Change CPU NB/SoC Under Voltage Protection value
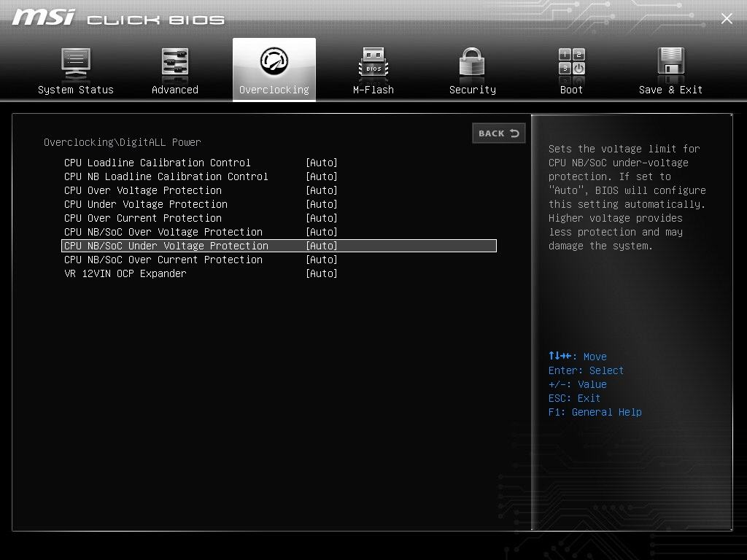Screen dimensions: 747x560 (322, 246)
